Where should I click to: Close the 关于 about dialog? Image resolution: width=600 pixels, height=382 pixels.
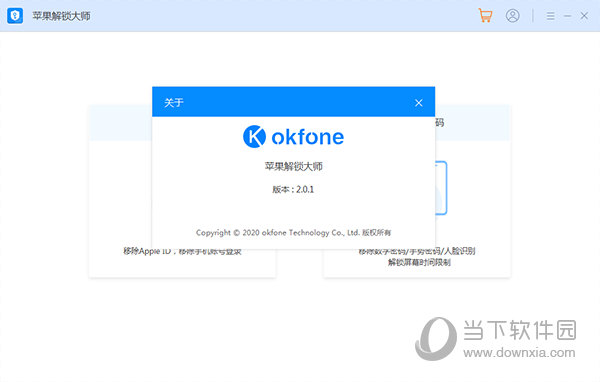[x=419, y=103]
